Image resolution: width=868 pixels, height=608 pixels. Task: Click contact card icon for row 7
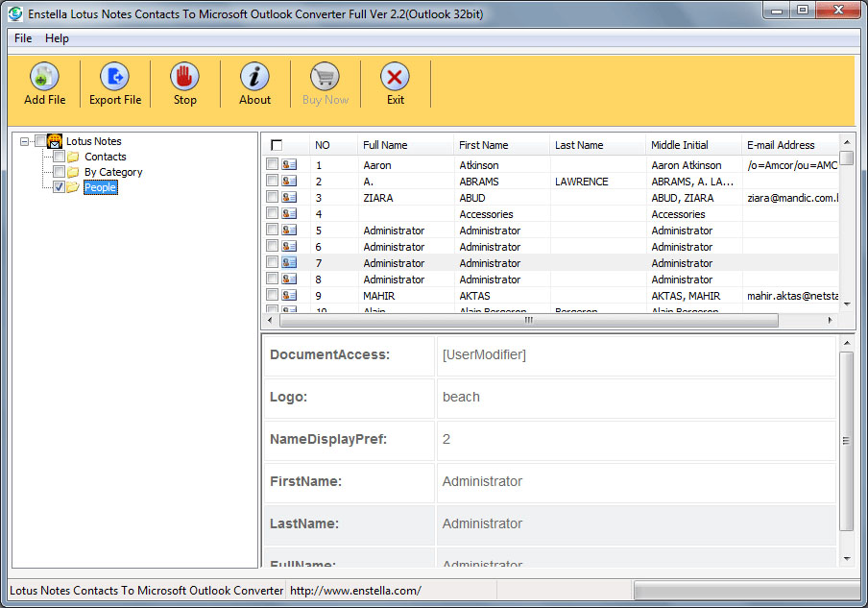point(289,262)
